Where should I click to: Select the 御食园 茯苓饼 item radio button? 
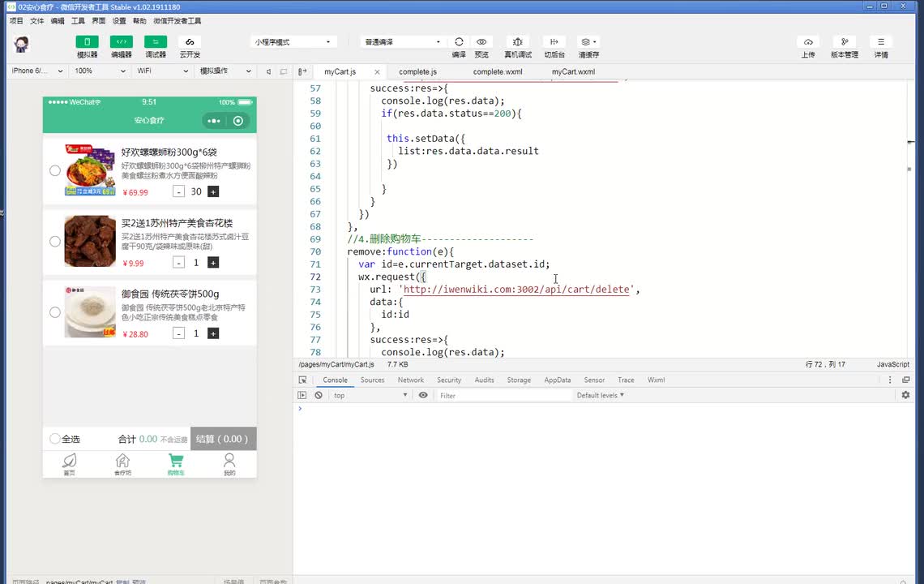[55, 312]
